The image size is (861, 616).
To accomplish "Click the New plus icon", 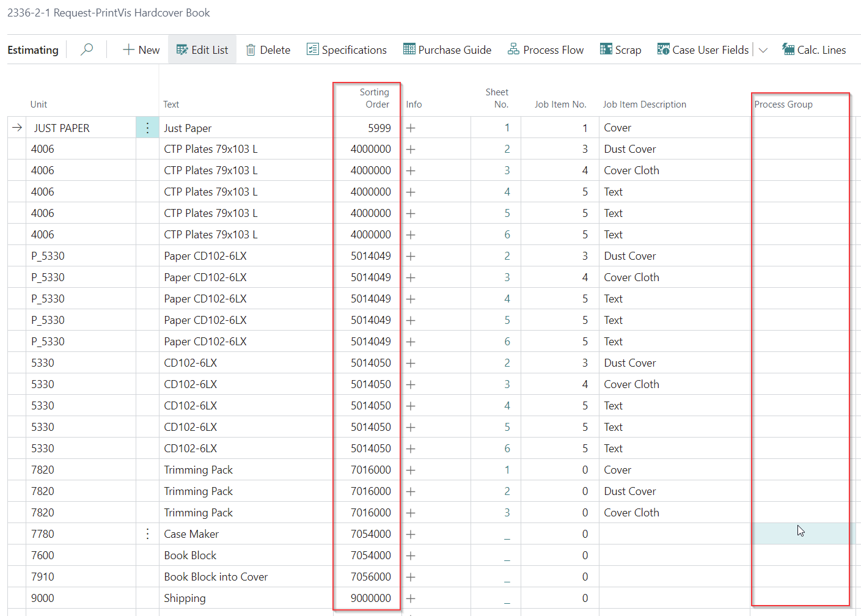I will click(x=129, y=50).
